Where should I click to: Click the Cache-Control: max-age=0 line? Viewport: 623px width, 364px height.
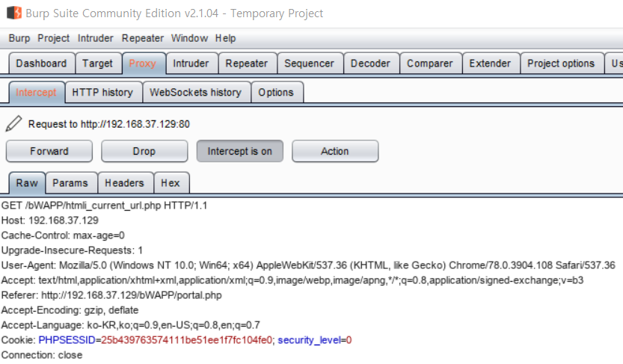(x=63, y=235)
